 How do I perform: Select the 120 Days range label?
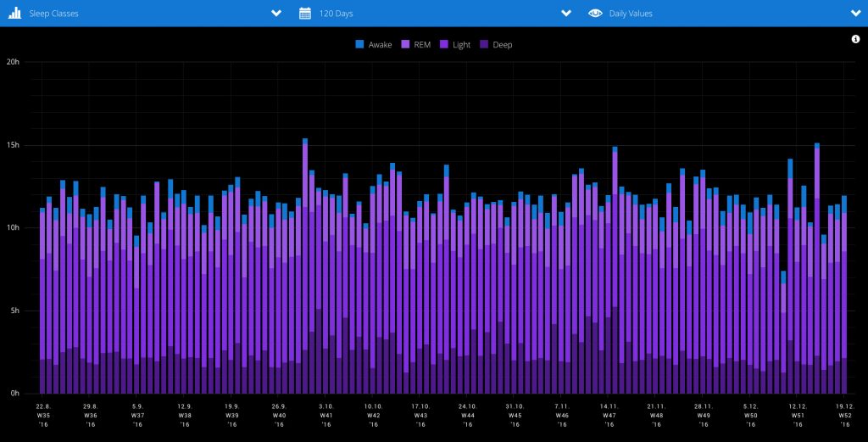click(336, 14)
